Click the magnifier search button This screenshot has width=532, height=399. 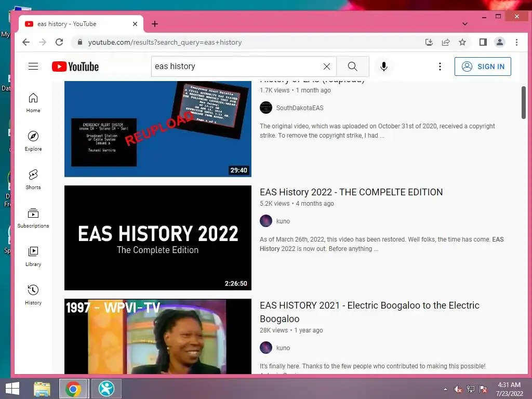tap(353, 66)
